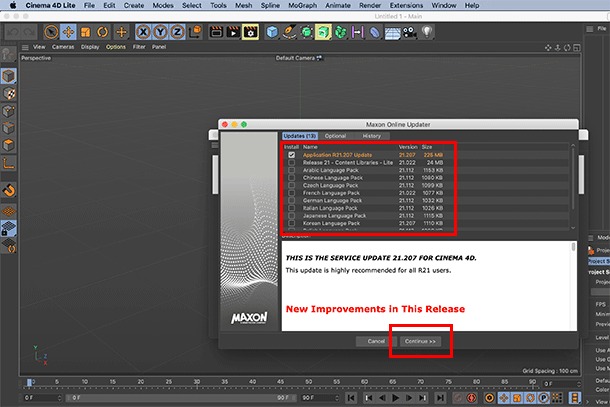
Task: Click the Record Active Objects keyframe button
Action: (x=458, y=398)
